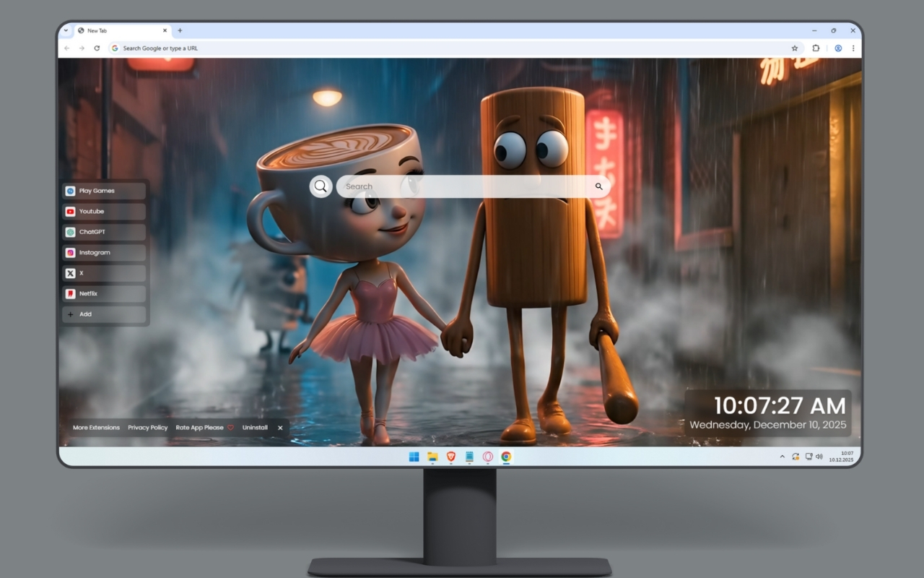Select the New Tab browser tab

(x=123, y=30)
